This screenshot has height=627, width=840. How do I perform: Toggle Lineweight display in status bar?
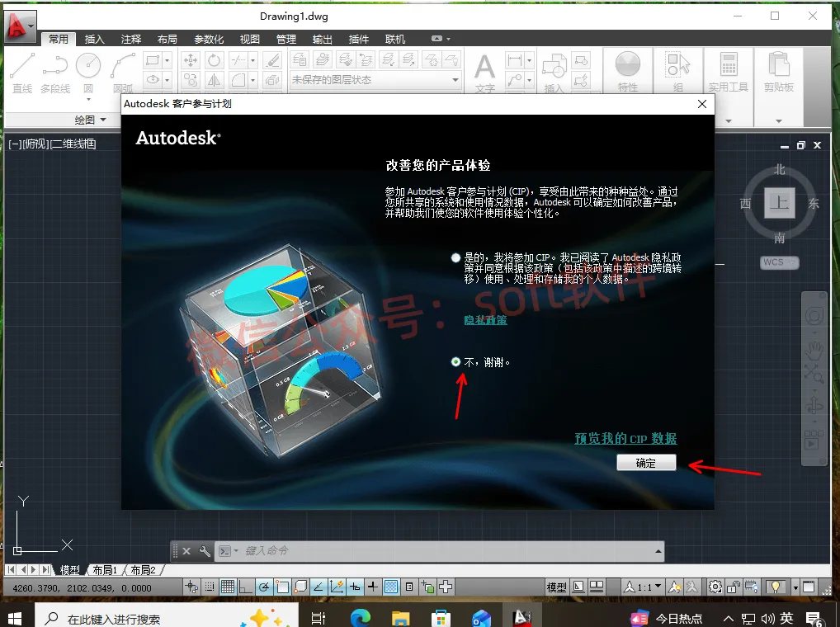point(373,587)
